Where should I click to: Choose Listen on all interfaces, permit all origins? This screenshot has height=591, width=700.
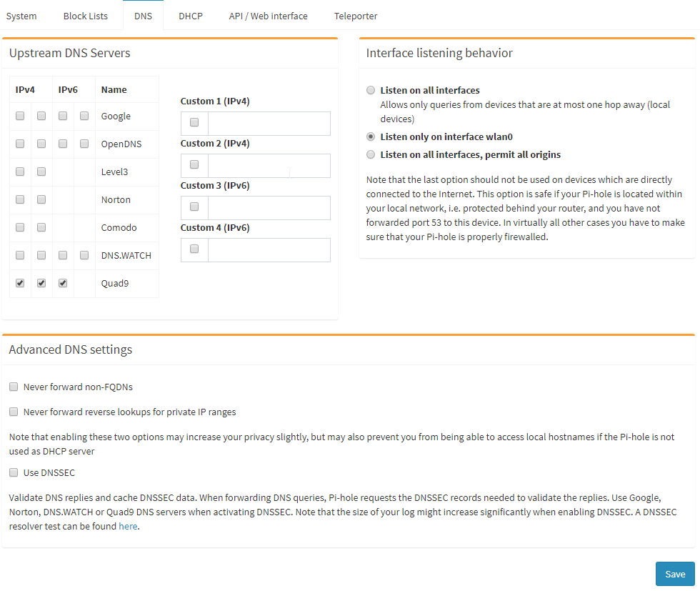click(x=371, y=154)
